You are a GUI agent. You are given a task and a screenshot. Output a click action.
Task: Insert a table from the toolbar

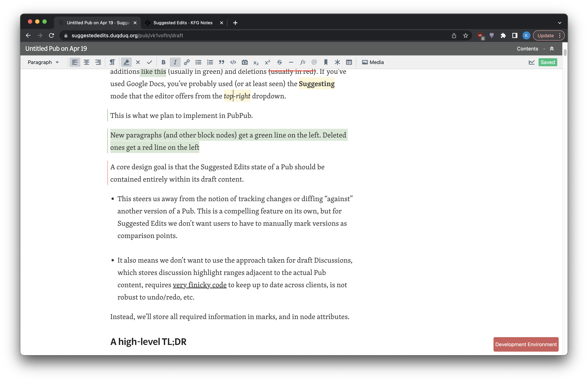349,62
